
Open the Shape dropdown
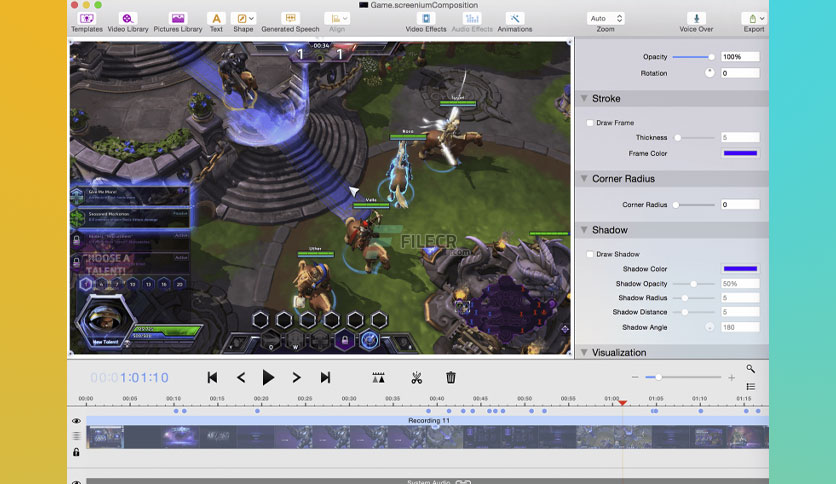pos(243,22)
